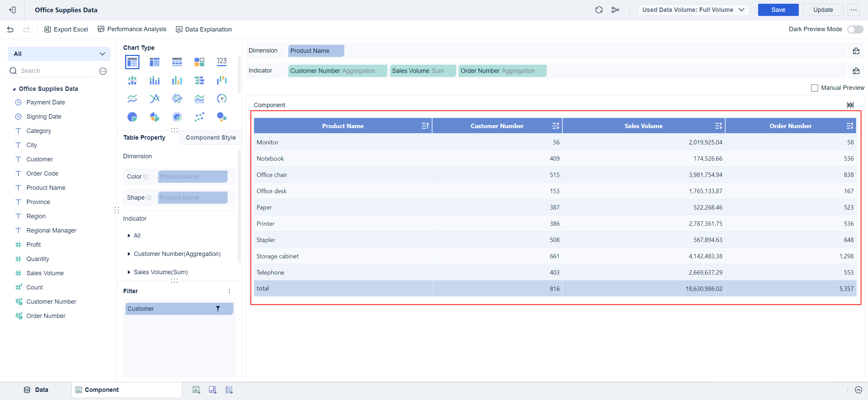
Task: Check the Manual Preview checkbox
Action: pyautogui.click(x=814, y=88)
